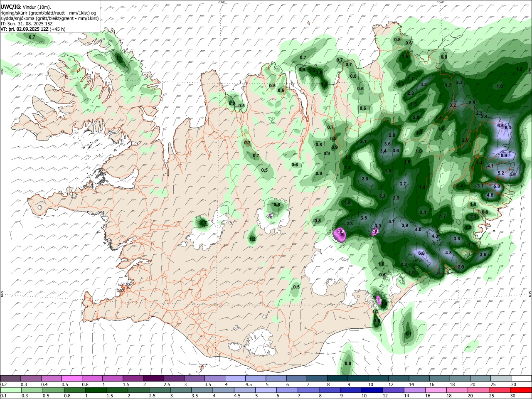Click the 5.8 precipitation value
Viewport: 532px width, 399px height.
[497, 187]
